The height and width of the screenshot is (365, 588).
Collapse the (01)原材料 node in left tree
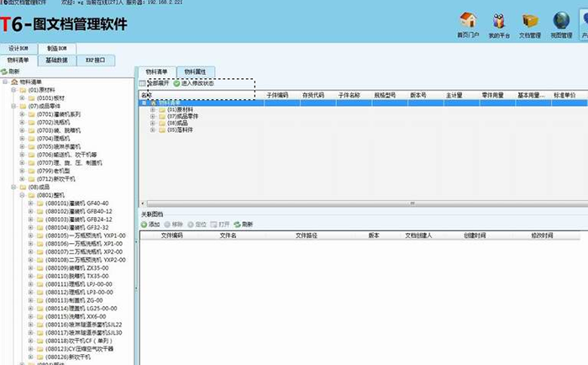tap(14, 90)
